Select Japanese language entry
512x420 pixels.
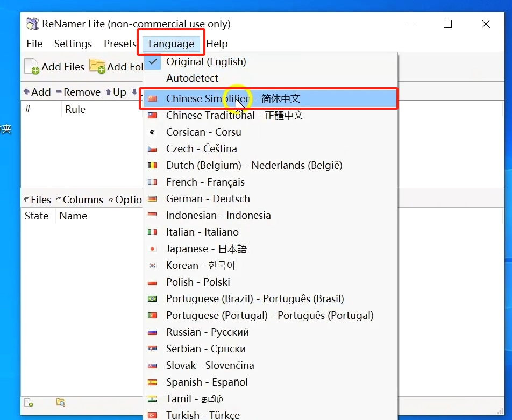click(271, 248)
